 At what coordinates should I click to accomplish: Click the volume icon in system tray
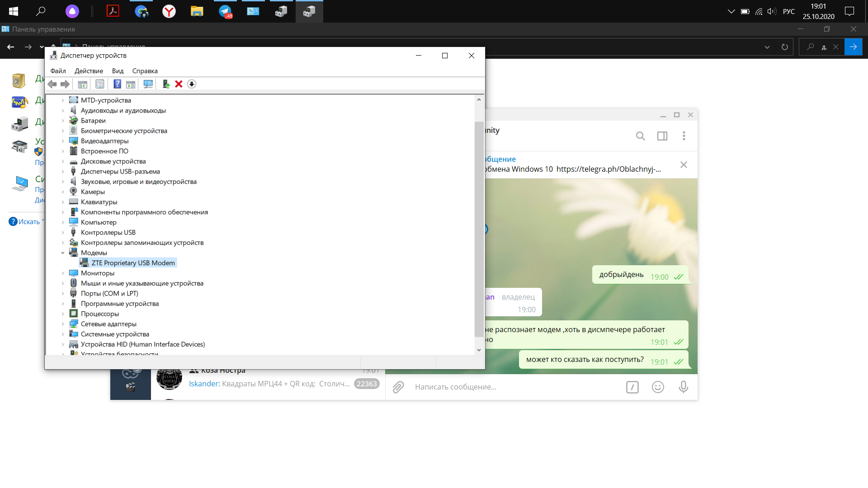772,11
